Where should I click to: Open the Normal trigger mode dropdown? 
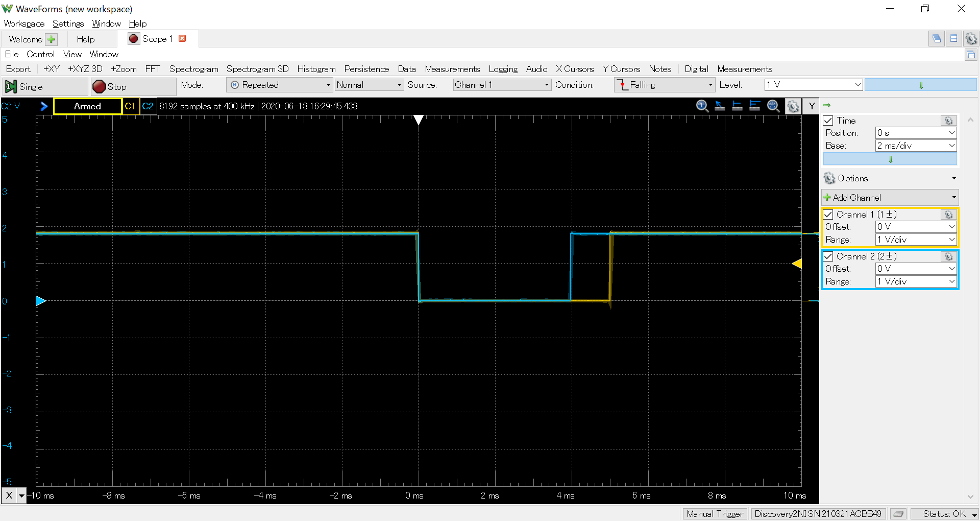pyautogui.click(x=369, y=85)
